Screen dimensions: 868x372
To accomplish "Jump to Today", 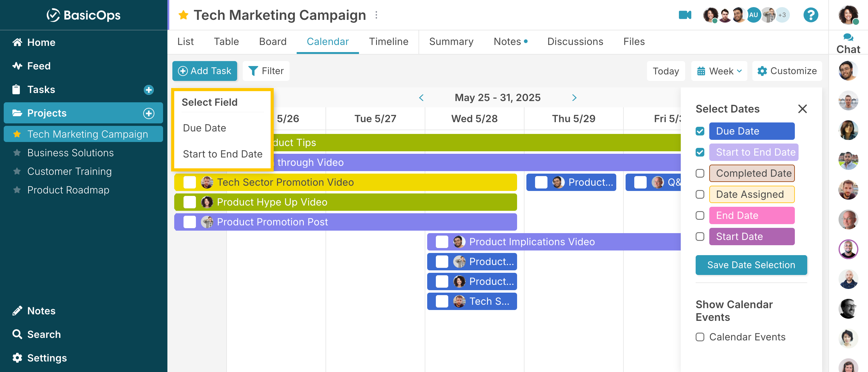I will click(666, 71).
